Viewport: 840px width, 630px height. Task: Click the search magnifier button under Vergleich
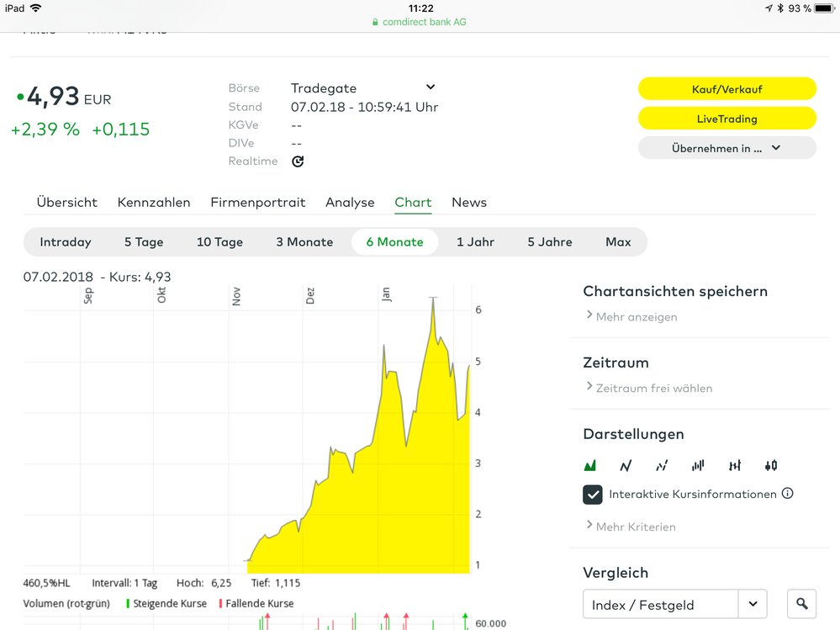[802, 604]
